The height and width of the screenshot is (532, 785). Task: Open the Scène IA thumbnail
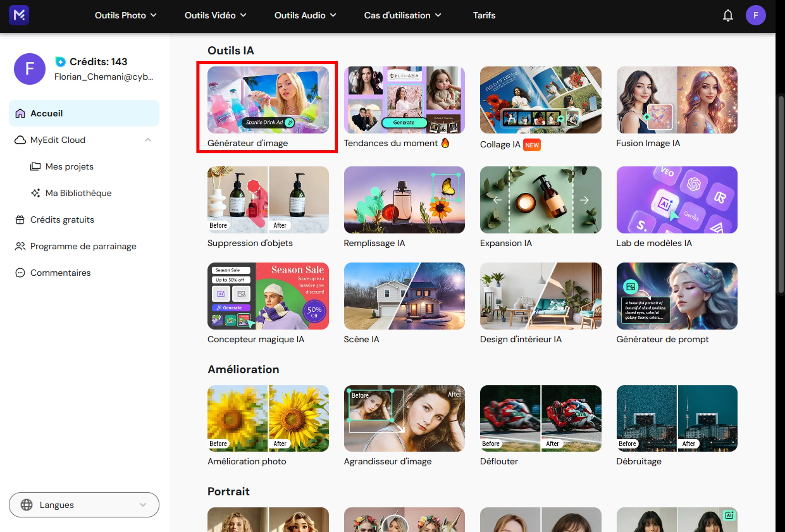[x=404, y=296]
